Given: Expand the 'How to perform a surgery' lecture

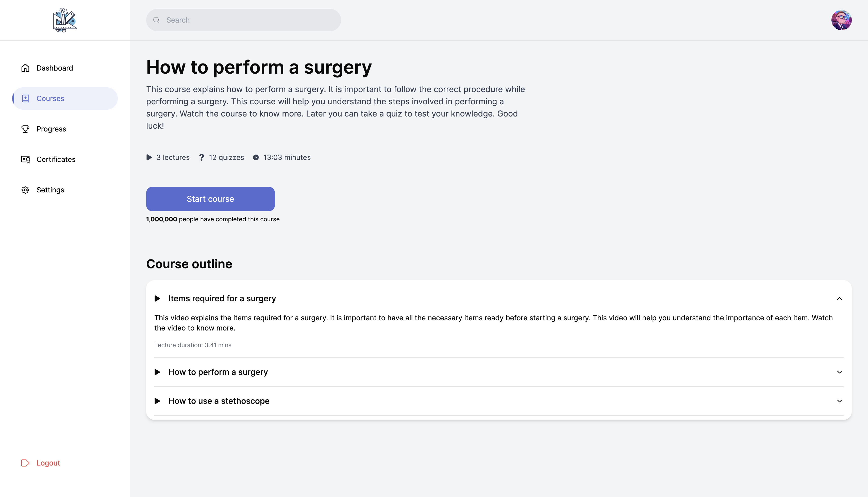Looking at the screenshot, I should point(839,372).
